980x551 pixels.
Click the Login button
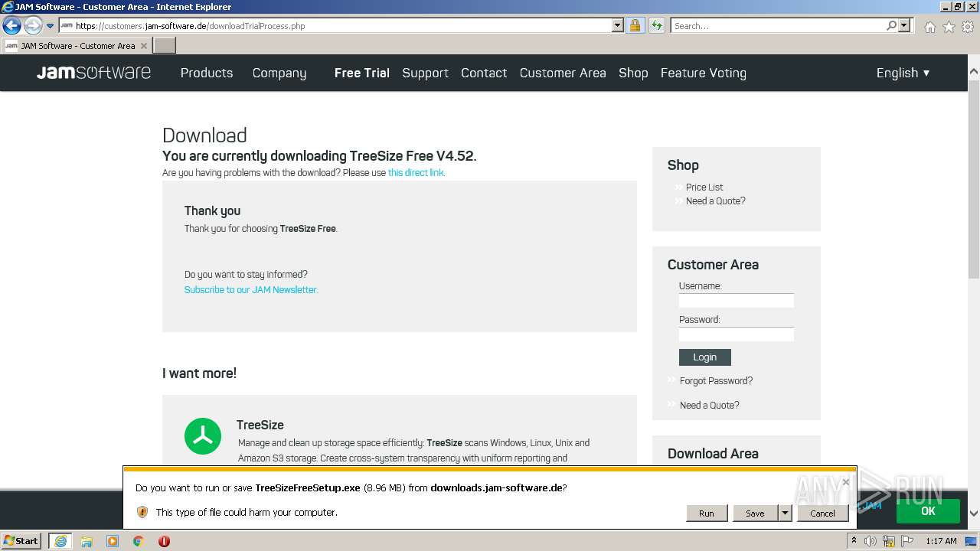[705, 357]
